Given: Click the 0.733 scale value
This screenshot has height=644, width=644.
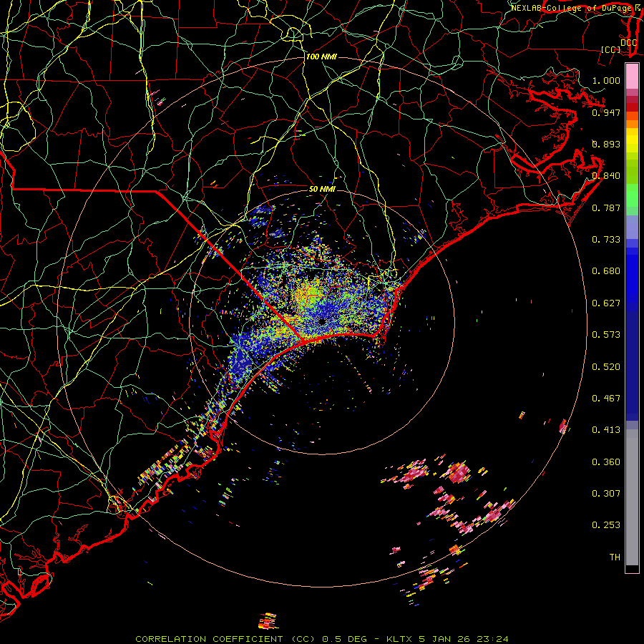Looking at the screenshot, I should pos(606,240).
